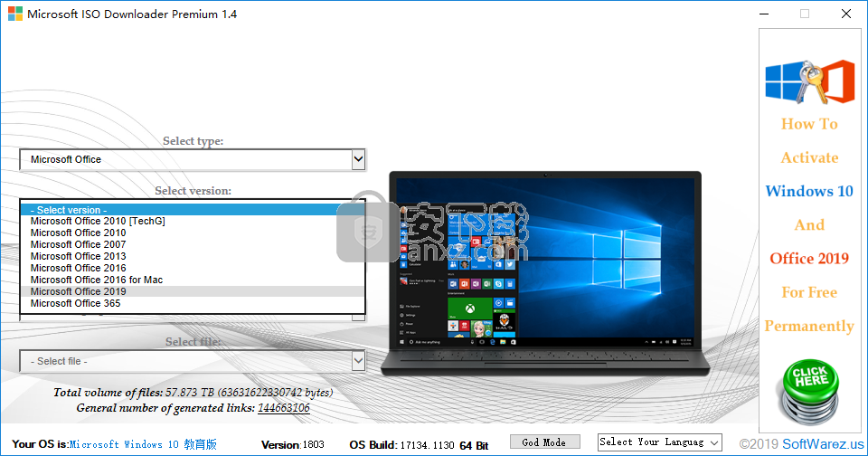This screenshot has width=868, height=456.
Task: Open the Select file dropdown arrow
Action: (358, 361)
